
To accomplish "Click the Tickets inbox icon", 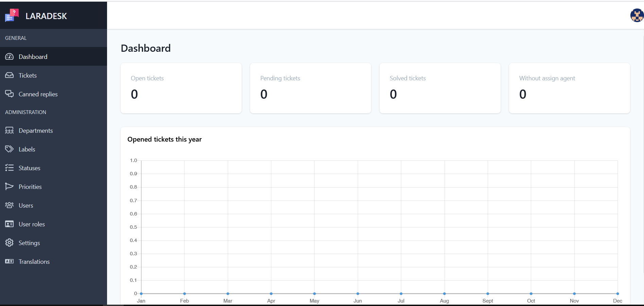I will pyautogui.click(x=9, y=75).
